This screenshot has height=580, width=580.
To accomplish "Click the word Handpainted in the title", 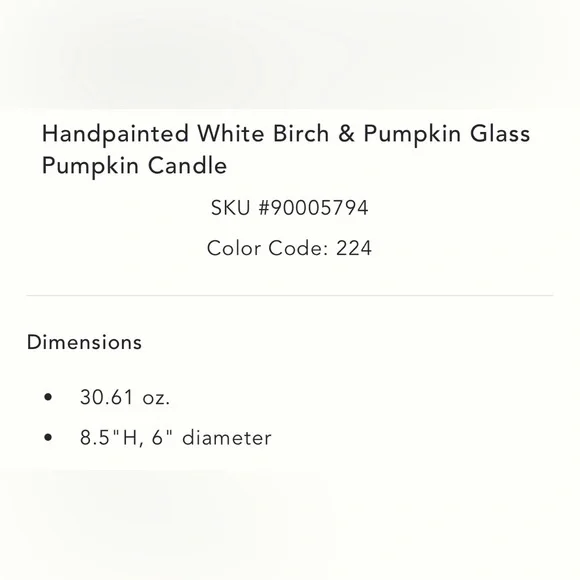I will pyautogui.click(x=115, y=134).
